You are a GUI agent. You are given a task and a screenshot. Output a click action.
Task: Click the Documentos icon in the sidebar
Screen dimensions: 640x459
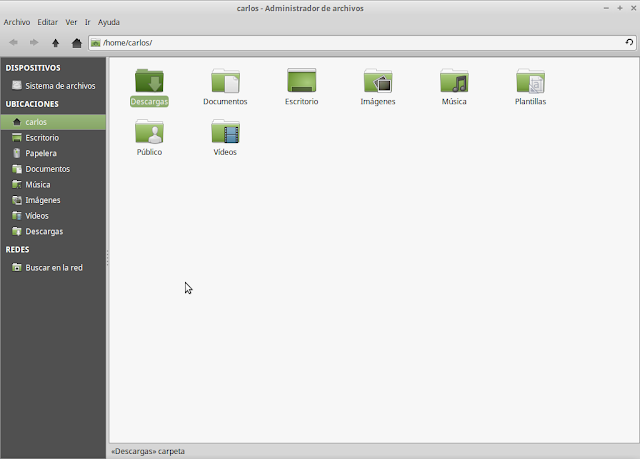click(17, 169)
